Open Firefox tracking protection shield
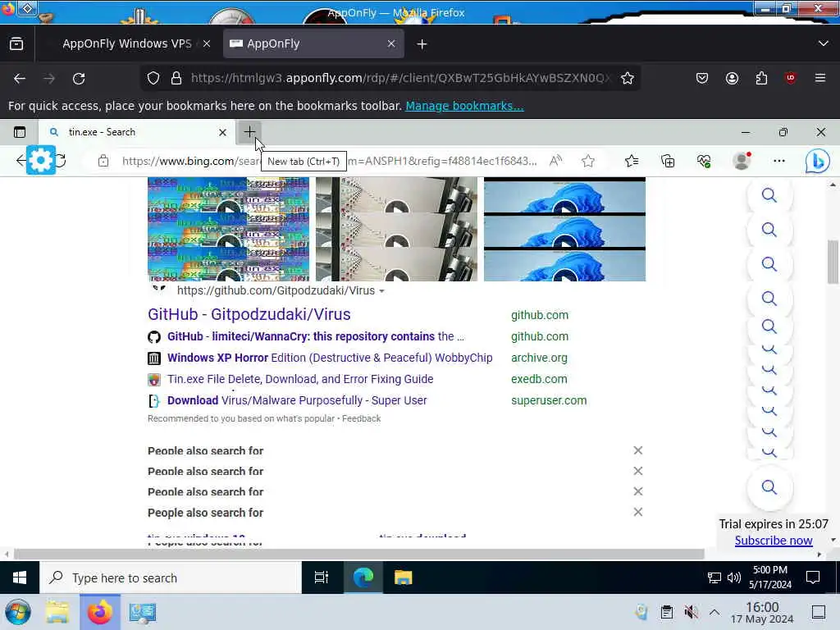Image resolution: width=840 pixels, height=630 pixels. 153,78
